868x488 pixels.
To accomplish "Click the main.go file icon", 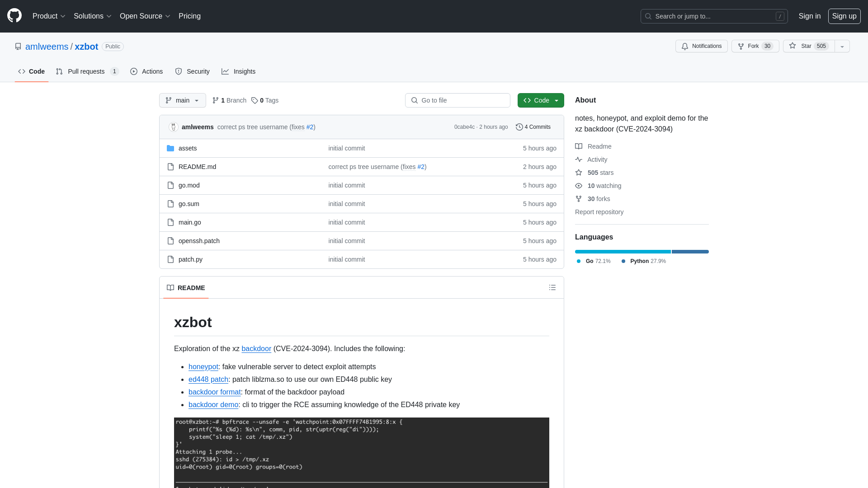I will click(x=170, y=222).
